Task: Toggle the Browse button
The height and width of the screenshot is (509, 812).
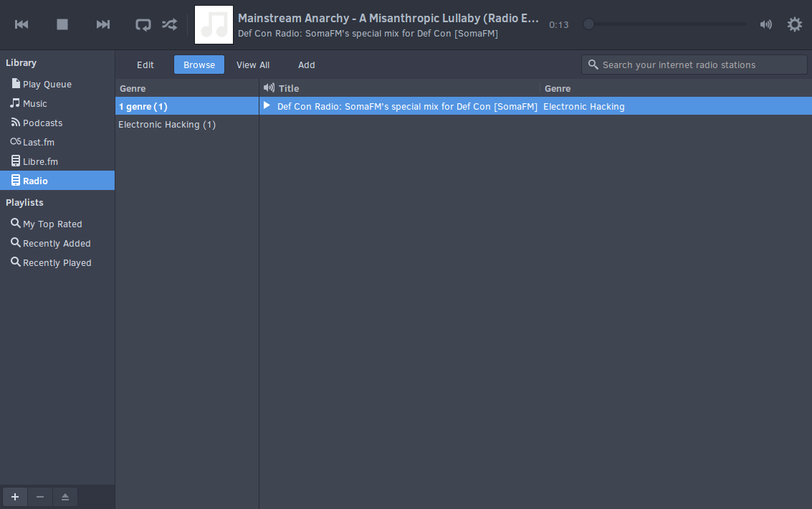Action: 199,65
